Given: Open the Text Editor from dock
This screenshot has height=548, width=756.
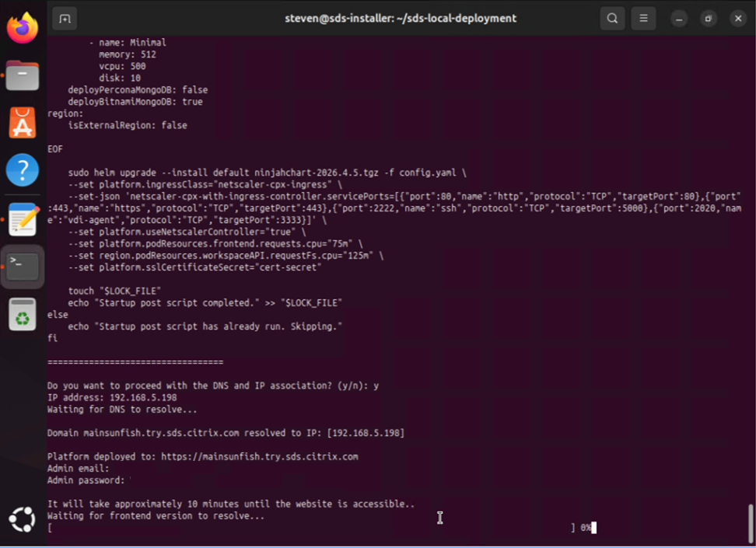Looking at the screenshot, I should [23, 219].
